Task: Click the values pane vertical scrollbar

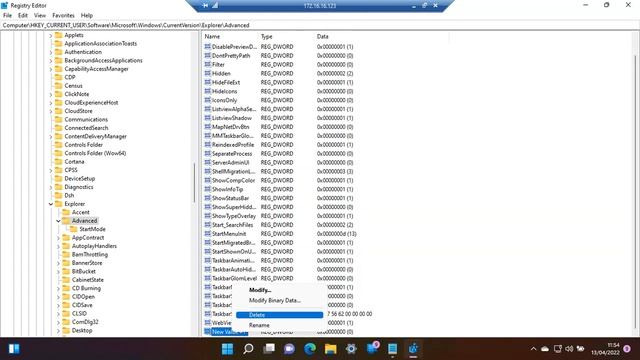Action: pyautogui.click(x=636, y=192)
